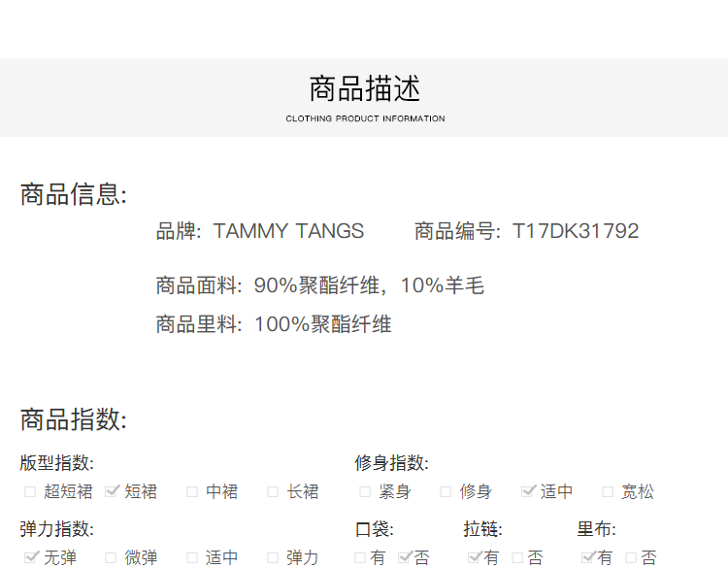Toggle 有 under 里布
The image size is (728, 569).
[x=587, y=557]
